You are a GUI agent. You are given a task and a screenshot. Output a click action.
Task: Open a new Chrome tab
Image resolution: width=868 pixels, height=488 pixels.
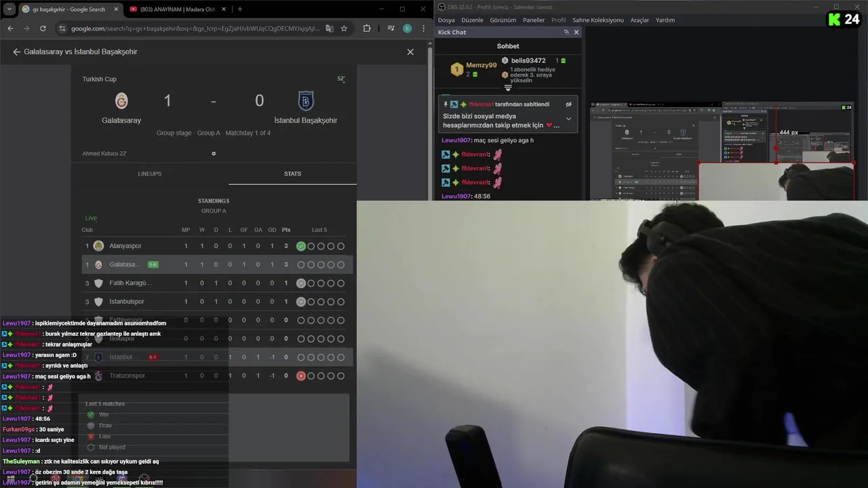(x=239, y=9)
